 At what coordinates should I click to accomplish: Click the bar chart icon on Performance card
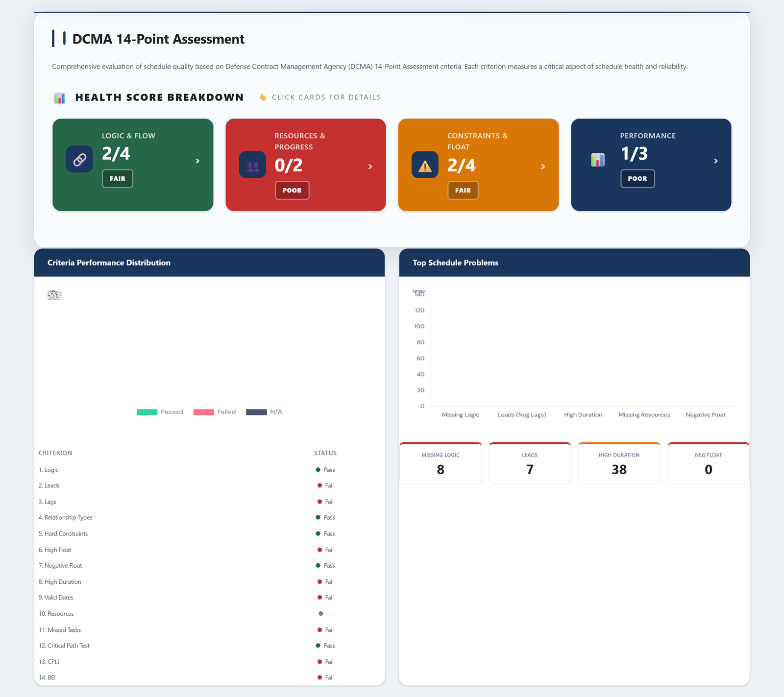[x=597, y=159]
